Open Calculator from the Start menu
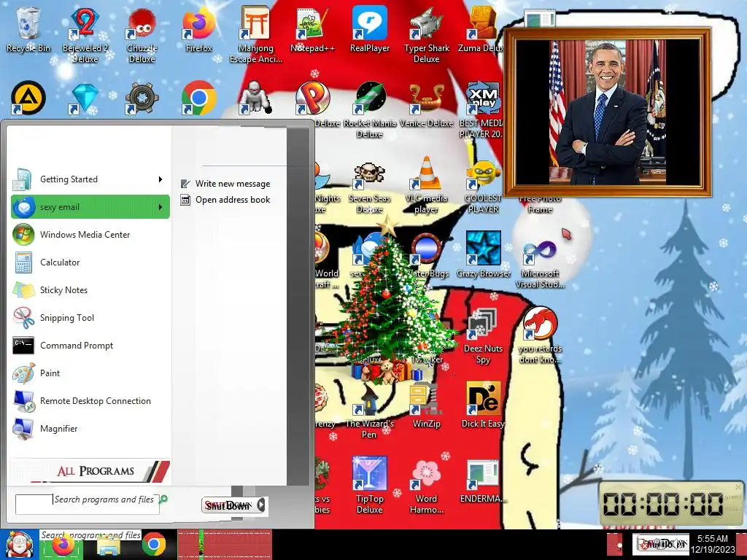This screenshot has height=560, width=747. [x=90, y=262]
